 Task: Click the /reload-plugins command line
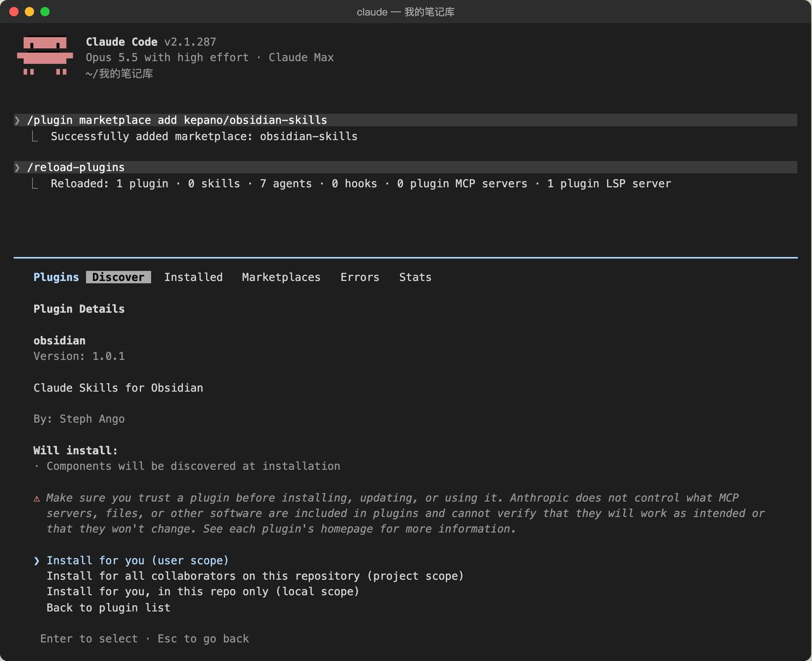tap(76, 167)
